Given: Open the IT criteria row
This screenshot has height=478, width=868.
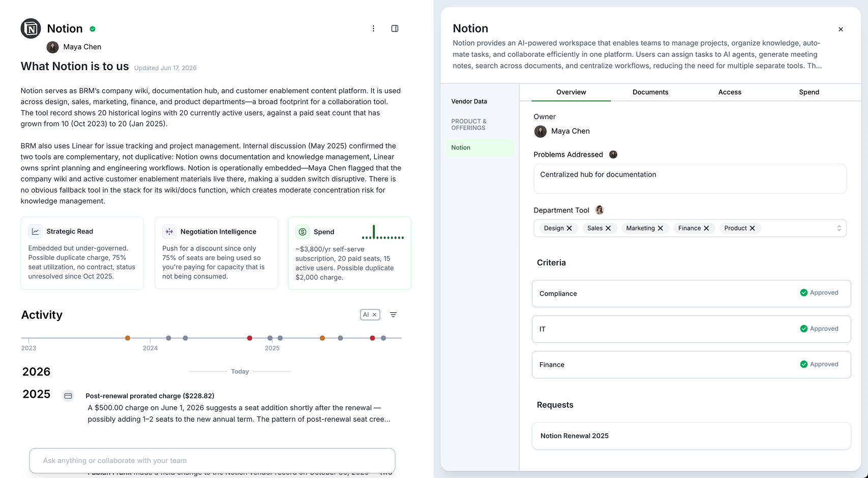Looking at the screenshot, I should point(692,329).
